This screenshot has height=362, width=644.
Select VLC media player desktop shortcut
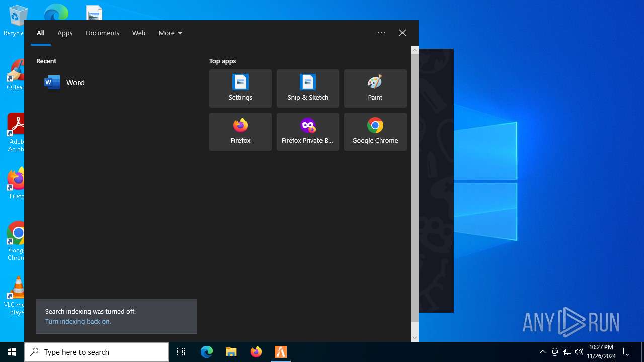pos(15,296)
